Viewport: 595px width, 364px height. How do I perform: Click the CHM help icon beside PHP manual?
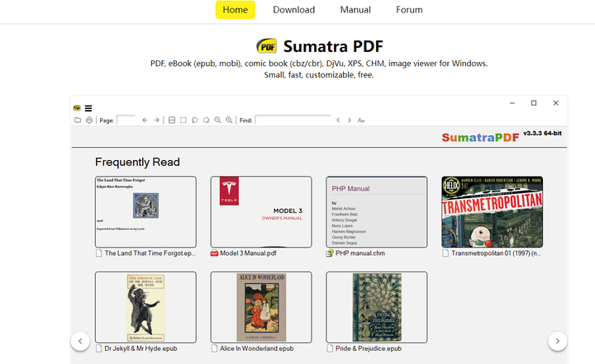[330, 253]
